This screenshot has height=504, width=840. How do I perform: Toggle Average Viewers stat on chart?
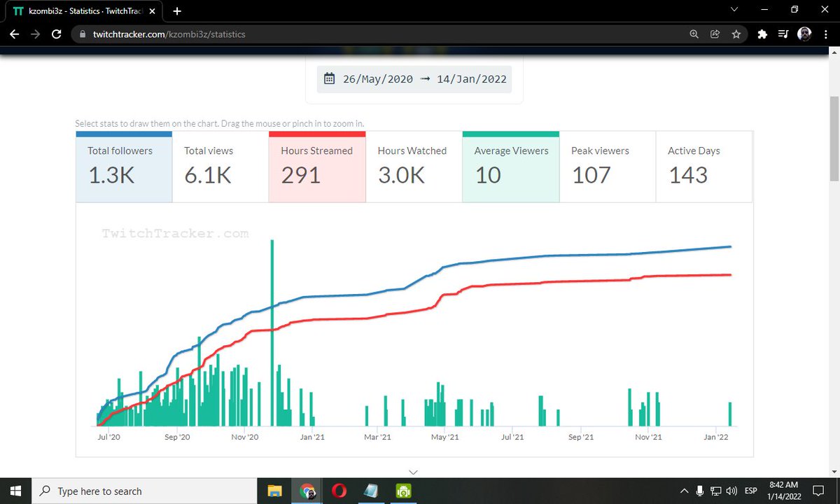pyautogui.click(x=510, y=167)
